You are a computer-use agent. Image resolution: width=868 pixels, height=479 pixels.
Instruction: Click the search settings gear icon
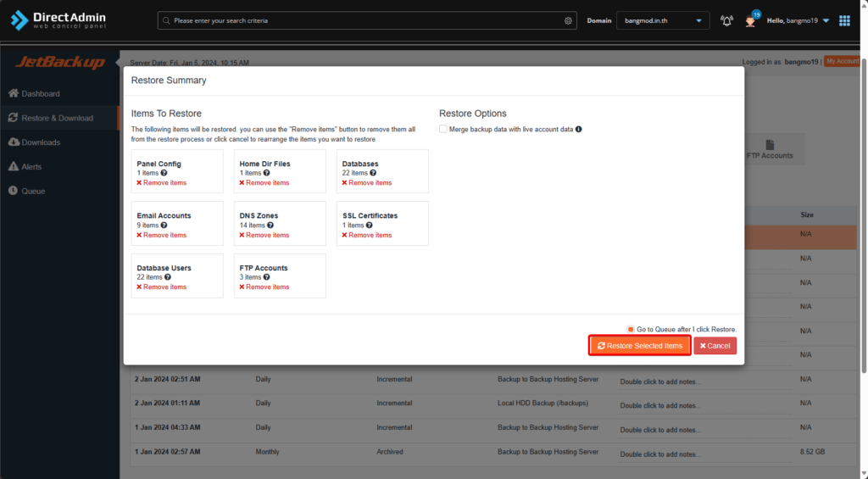(568, 20)
